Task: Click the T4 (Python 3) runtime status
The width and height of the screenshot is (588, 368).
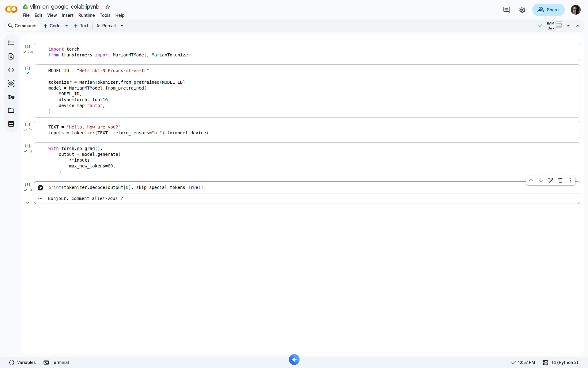Action: point(561,362)
